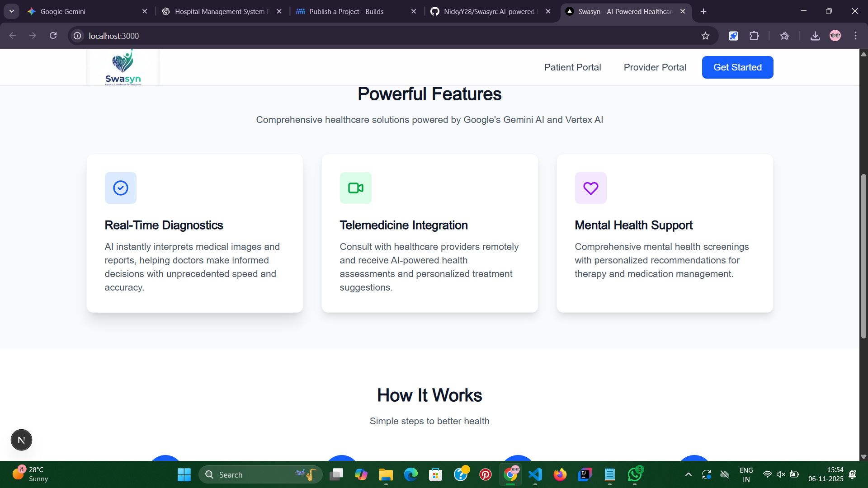Image resolution: width=868 pixels, height=488 pixels.
Task: Click the Mental Health heart icon
Action: pyautogui.click(x=590, y=188)
